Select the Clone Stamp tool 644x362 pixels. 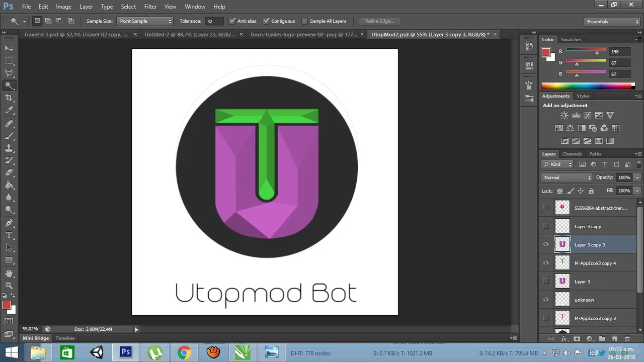pos(9,148)
